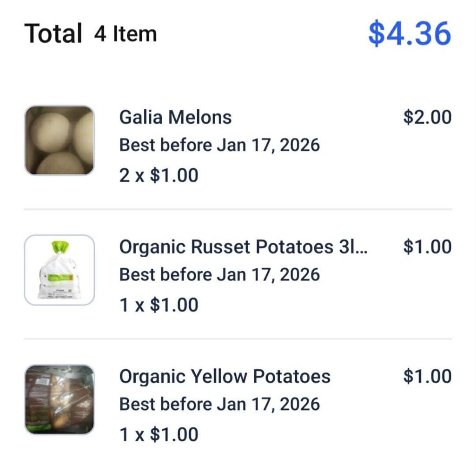476x472 pixels.
Task: Select Best before Jan 17, 2026 under Galia Melons
Action: pos(220,145)
